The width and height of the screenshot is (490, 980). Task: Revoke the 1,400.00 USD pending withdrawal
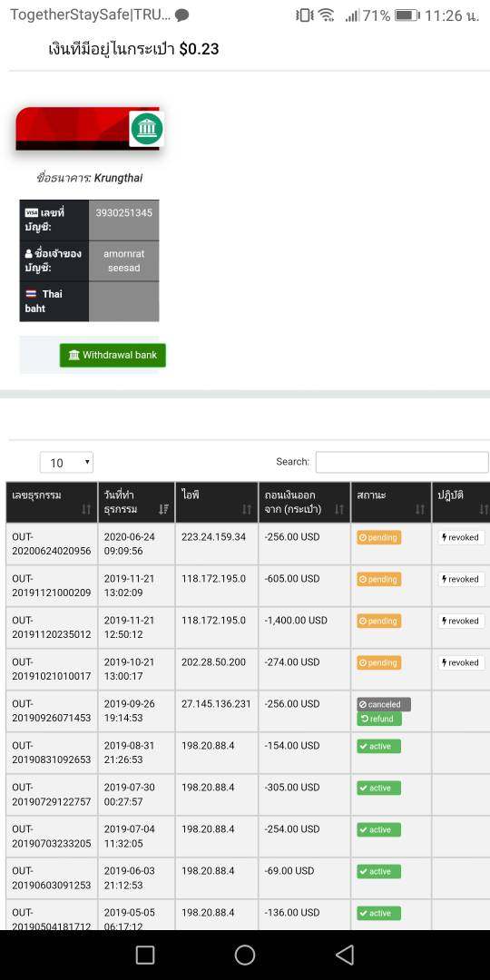point(461,621)
